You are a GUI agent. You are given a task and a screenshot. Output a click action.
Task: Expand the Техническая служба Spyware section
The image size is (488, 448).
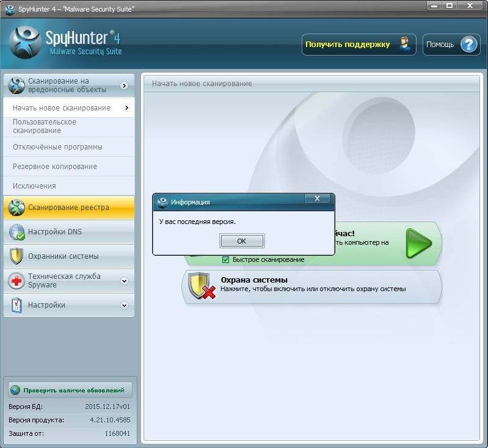click(x=124, y=281)
